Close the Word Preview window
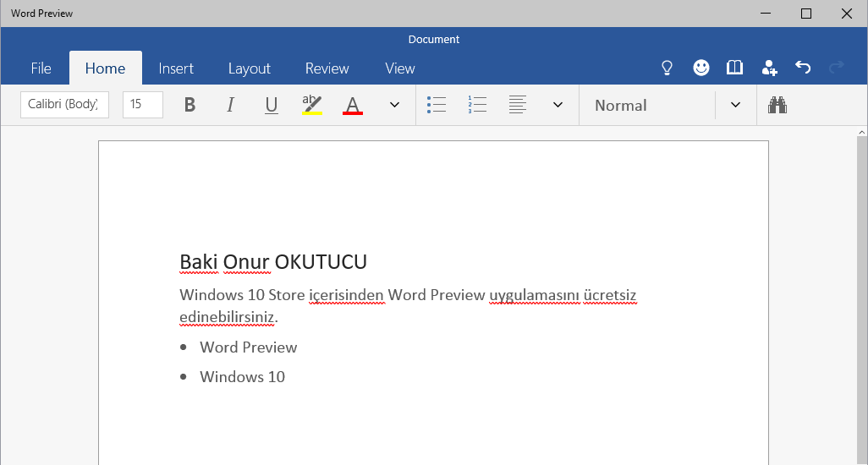Screen dimensions: 868x465 click(847, 14)
